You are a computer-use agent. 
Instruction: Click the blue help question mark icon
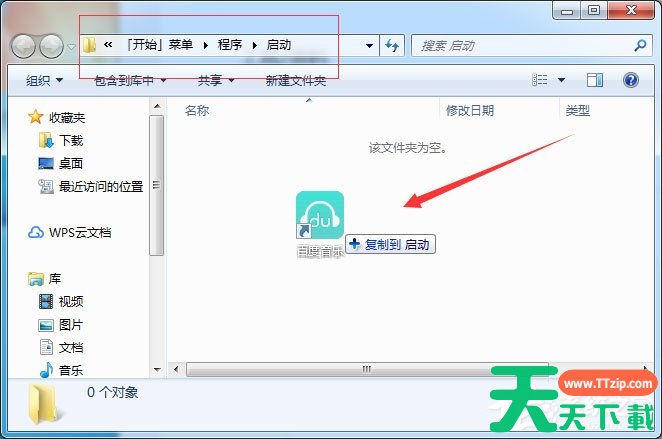coord(631,80)
